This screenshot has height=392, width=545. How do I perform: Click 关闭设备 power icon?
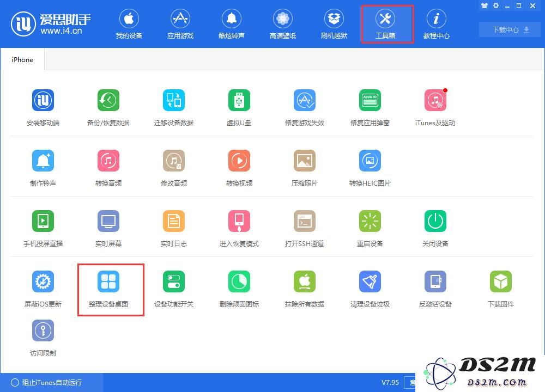435,221
